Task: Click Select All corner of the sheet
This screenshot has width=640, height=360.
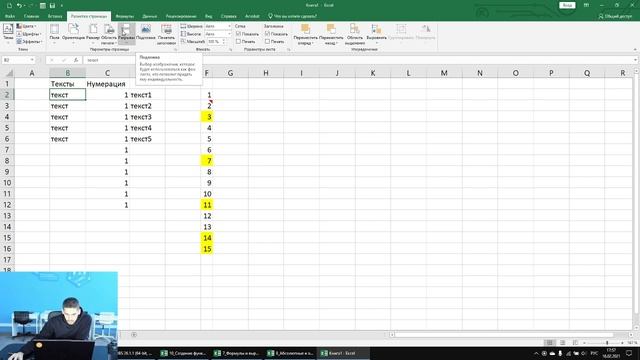Action: (7, 73)
